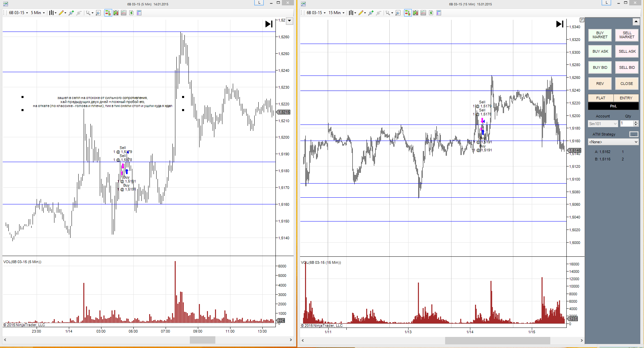
Task: Expand 6B 03-15 instrument selector in left chart
Action: point(18,13)
